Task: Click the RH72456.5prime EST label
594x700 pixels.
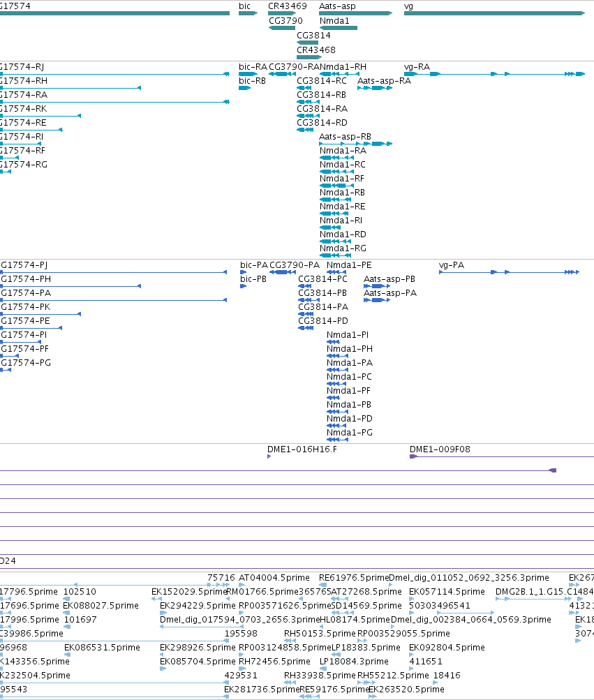Action: pyautogui.click(x=274, y=662)
